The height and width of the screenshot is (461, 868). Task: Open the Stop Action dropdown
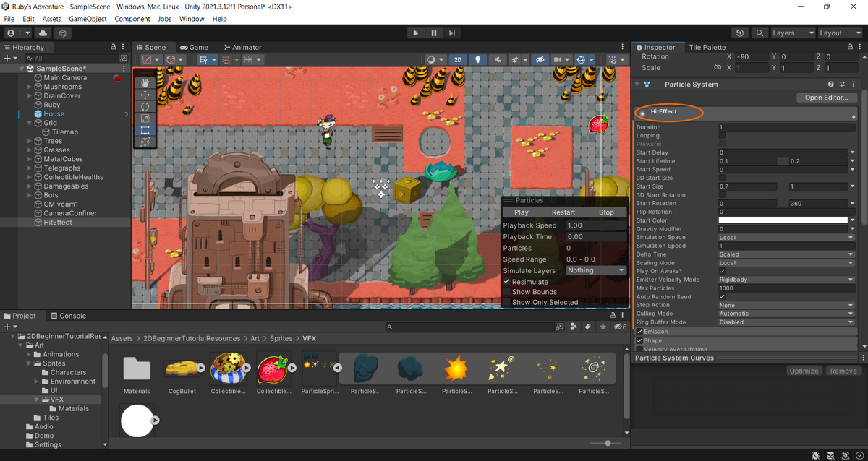pos(786,305)
